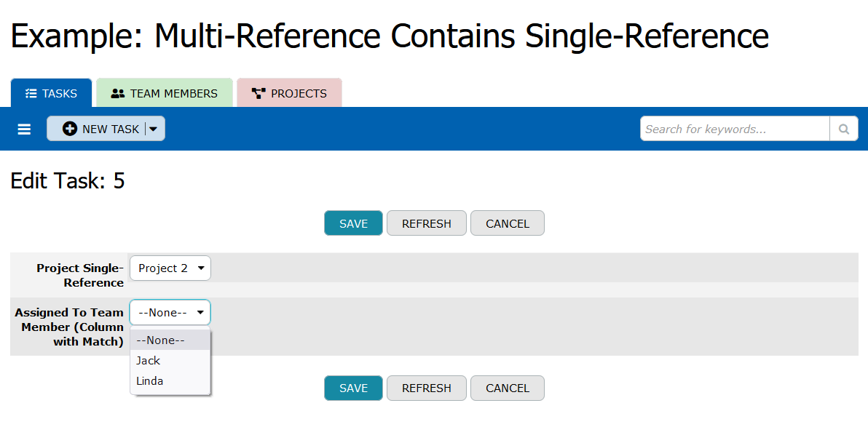Click the Team Members people icon
Viewport: 868px width, 435px height.
pyautogui.click(x=117, y=93)
